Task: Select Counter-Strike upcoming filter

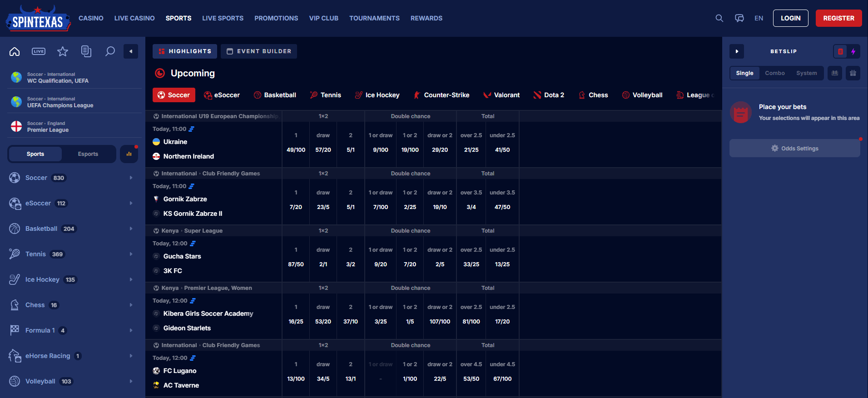Action: pos(441,95)
